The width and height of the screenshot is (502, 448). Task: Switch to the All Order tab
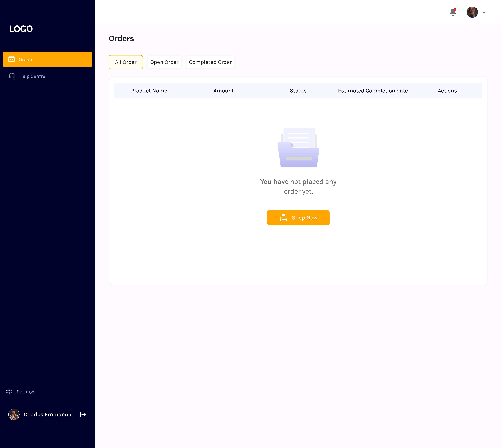[126, 62]
